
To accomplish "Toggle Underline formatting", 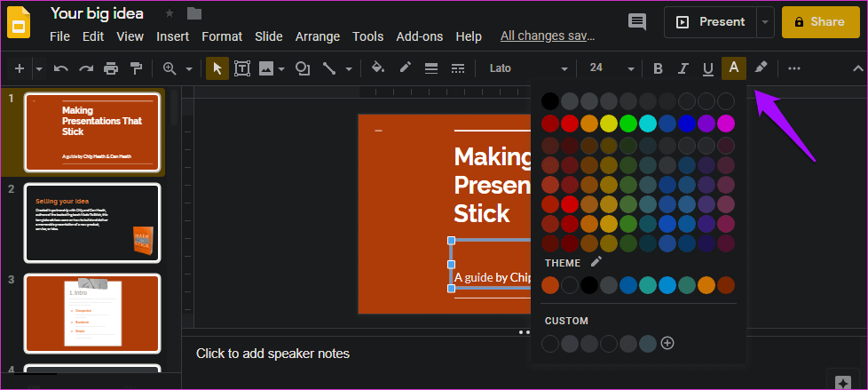I will [x=707, y=68].
